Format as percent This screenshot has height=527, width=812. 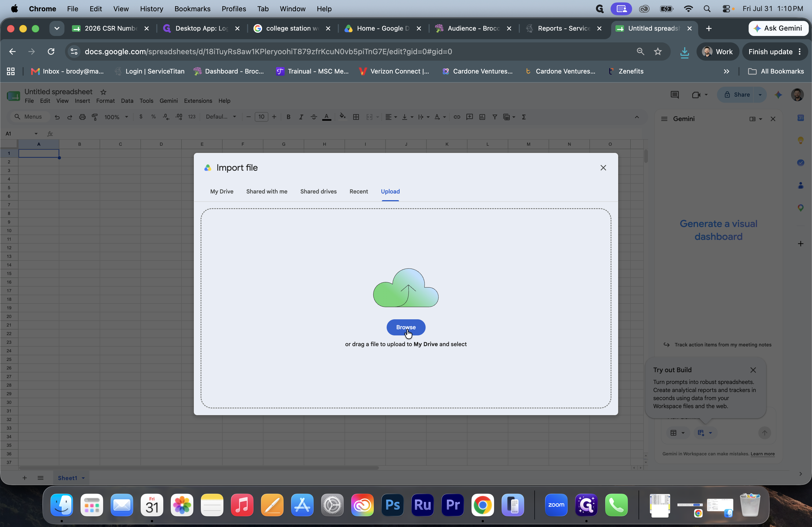[x=154, y=117]
